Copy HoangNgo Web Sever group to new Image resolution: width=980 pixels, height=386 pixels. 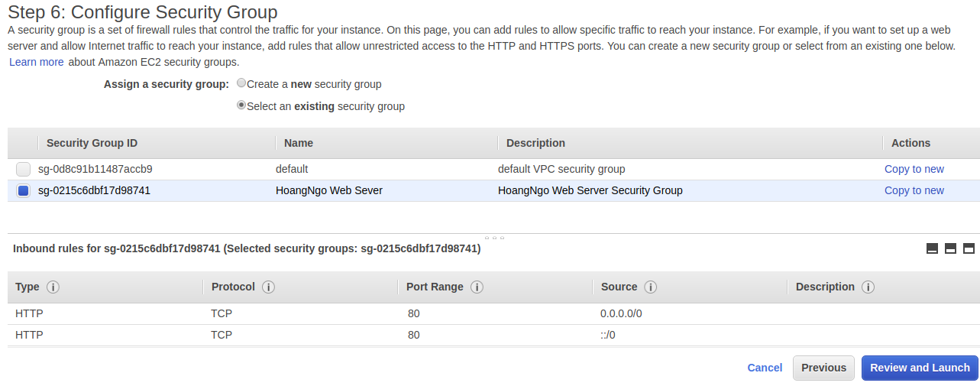[x=914, y=190]
